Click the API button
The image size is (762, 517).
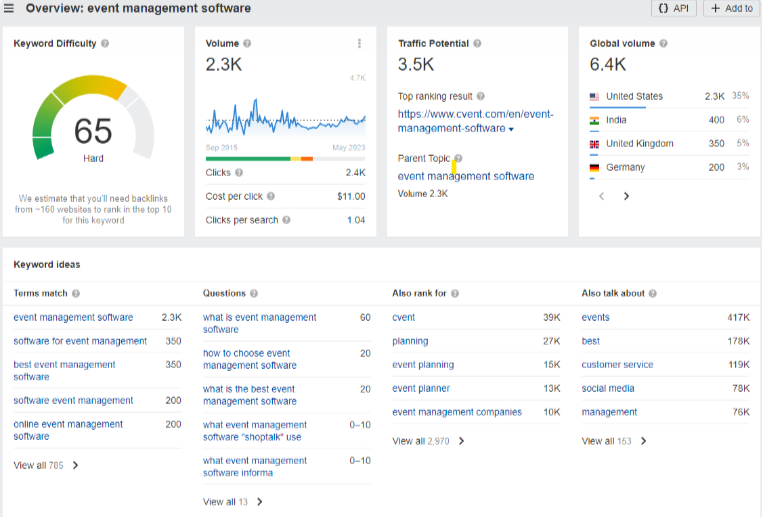tap(674, 8)
